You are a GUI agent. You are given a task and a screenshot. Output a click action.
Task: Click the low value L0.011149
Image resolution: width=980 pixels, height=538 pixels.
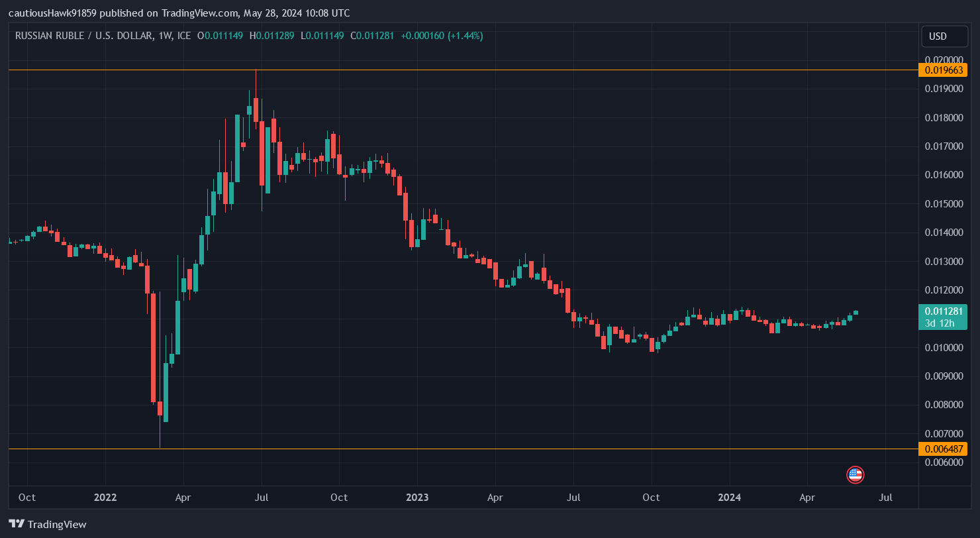click(x=322, y=36)
